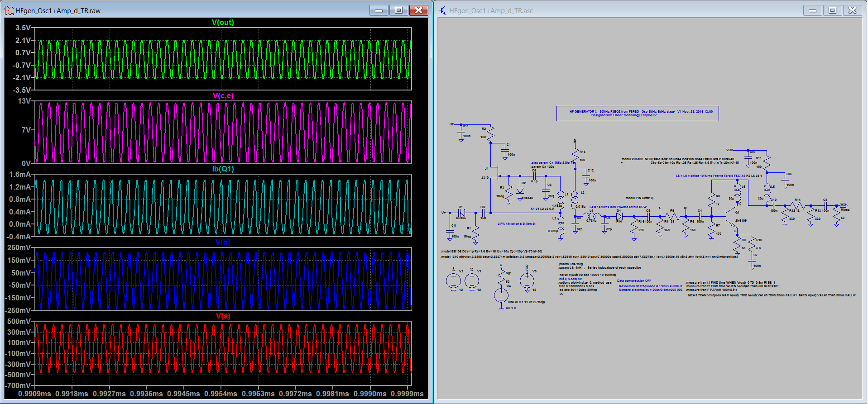Viewport: 868px width, 404px height.
Task: Select the L4 inductor symbol
Action: pyautogui.click(x=591, y=215)
